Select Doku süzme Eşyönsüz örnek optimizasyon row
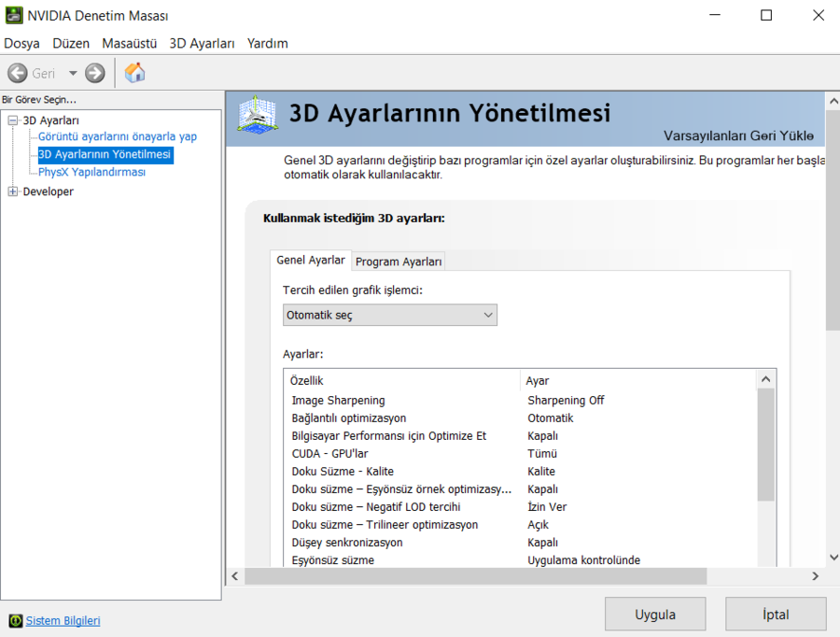 (x=521, y=489)
